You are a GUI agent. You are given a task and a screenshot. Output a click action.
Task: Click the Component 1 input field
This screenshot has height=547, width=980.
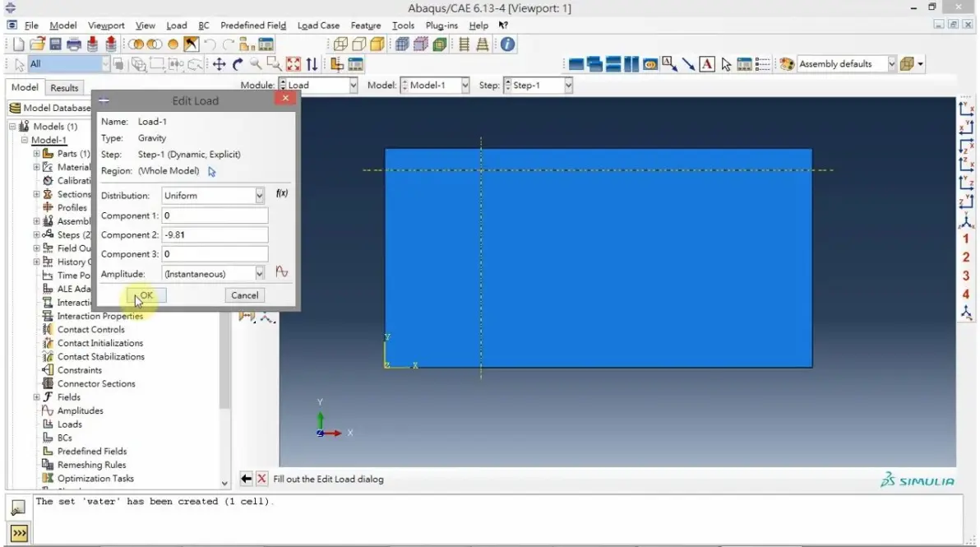pos(215,216)
